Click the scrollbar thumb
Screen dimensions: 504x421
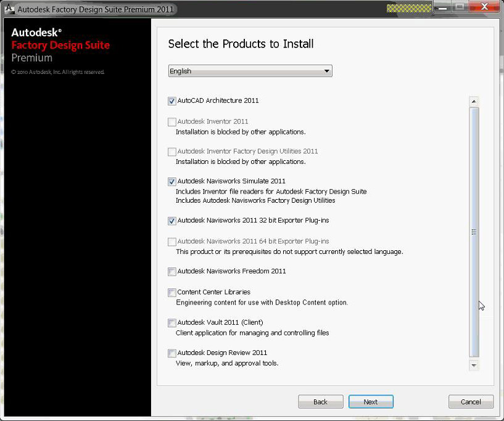473,232
